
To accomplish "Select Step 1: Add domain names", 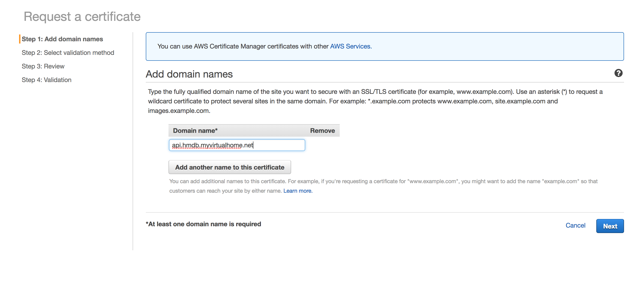I will [62, 39].
